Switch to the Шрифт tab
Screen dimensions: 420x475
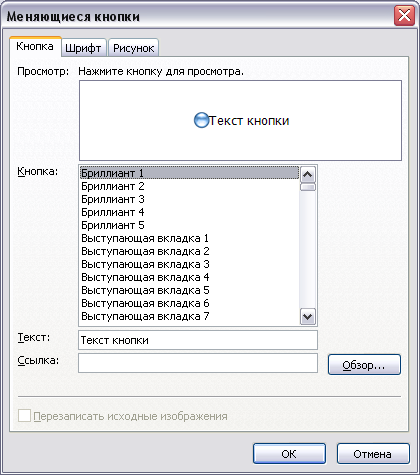[x=83, y=48]
